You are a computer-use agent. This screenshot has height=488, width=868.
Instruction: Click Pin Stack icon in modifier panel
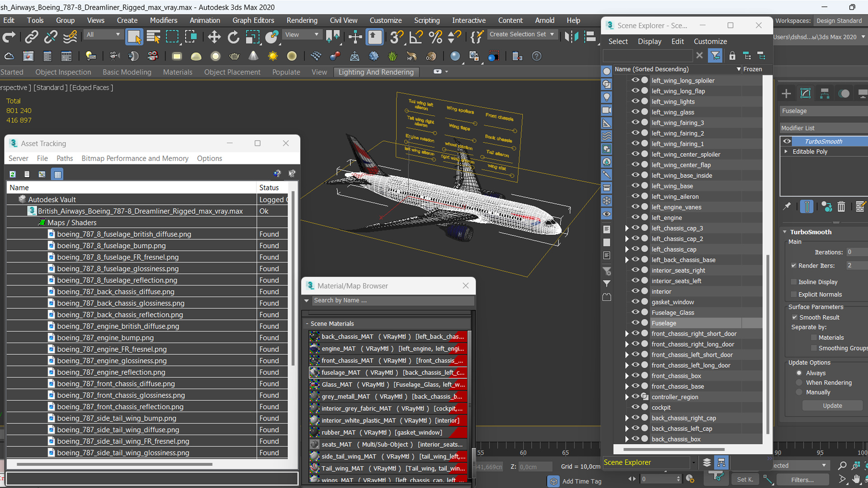coord(787,206)
